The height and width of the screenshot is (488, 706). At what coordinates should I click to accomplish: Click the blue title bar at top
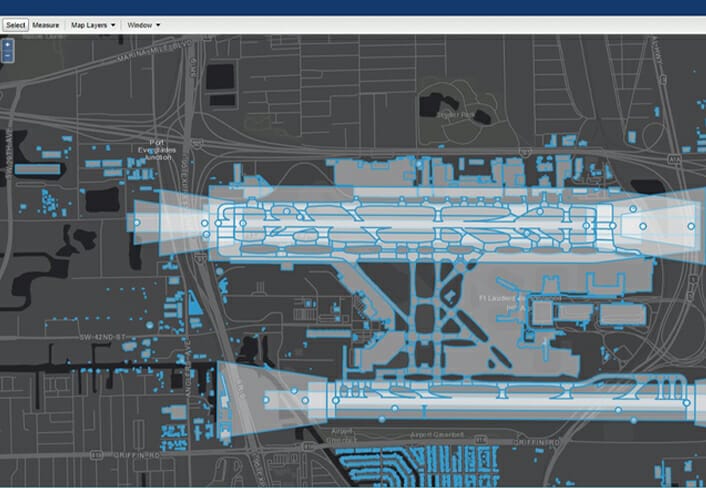click(353, 7)
